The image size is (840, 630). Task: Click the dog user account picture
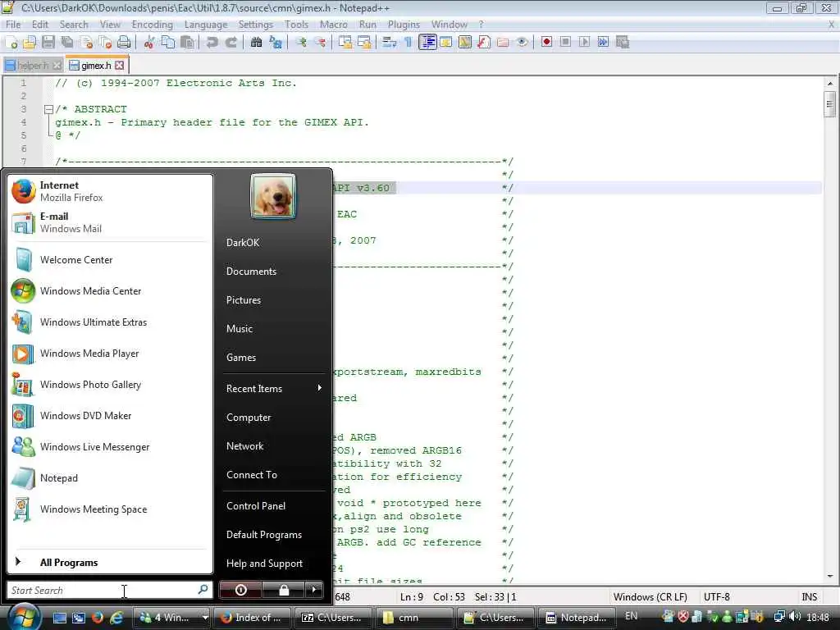click(x=272, y=196)
